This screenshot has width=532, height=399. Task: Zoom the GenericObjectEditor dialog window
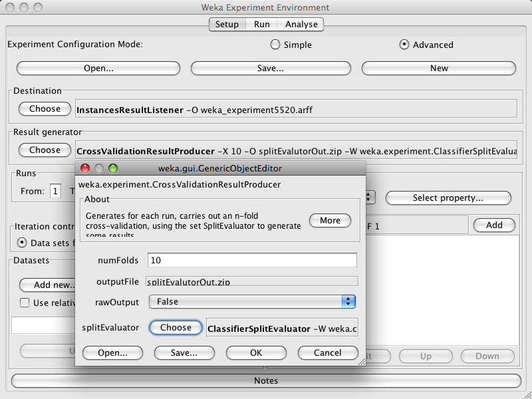click(x=113, y=168)
